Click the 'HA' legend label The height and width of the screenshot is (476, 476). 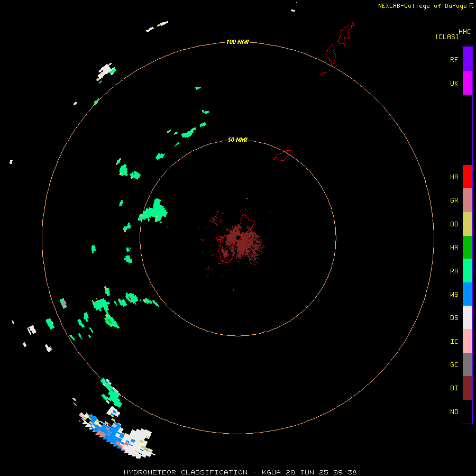coord(454,177)
